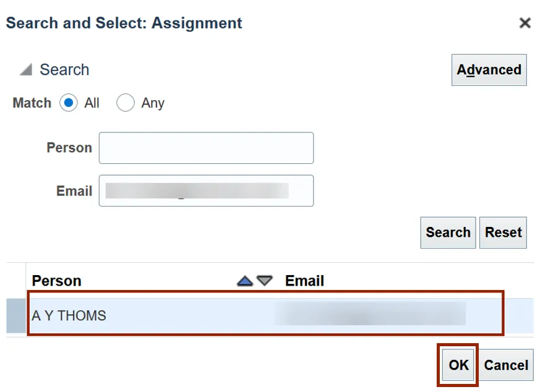Click the email cell in the result row
This screenshot has width=540, height=392.
(x=369, y=314)
